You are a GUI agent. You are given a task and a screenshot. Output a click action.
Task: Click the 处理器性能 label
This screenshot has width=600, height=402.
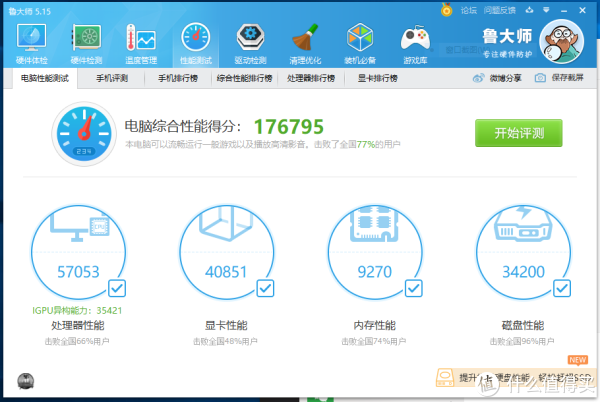coord(78,326)
